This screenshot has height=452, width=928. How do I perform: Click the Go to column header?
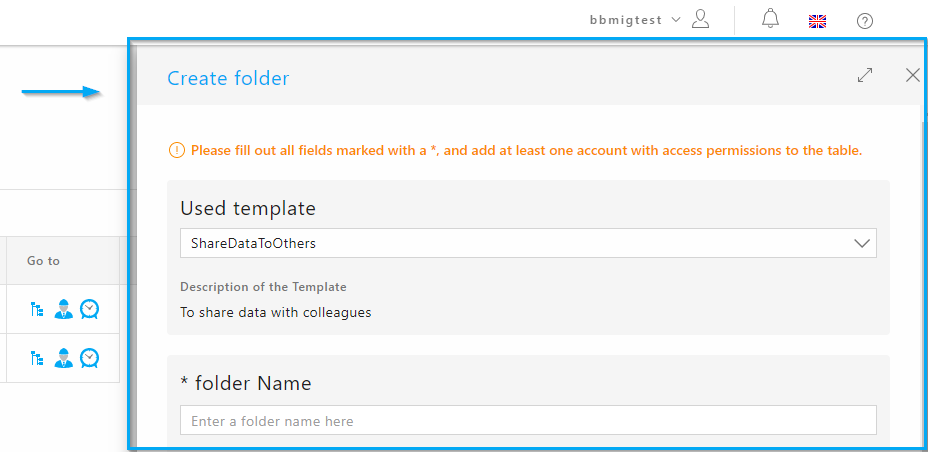[x=43, y=261]
